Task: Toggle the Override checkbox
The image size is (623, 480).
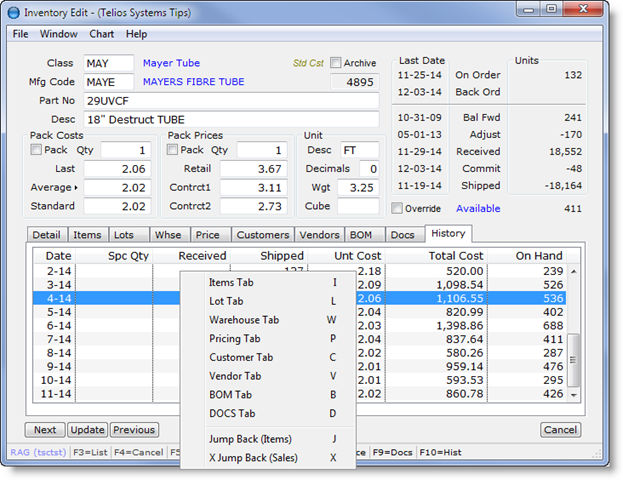Action: [x=398, y=208]
